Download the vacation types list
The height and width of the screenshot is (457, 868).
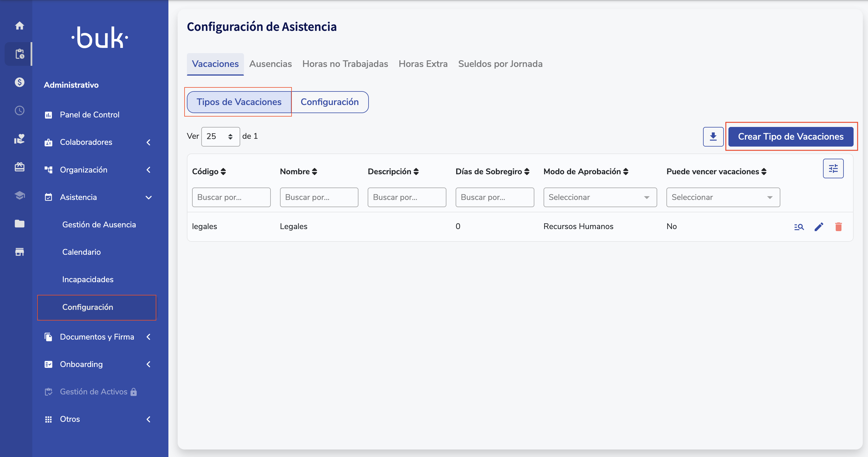coord(713,136)
